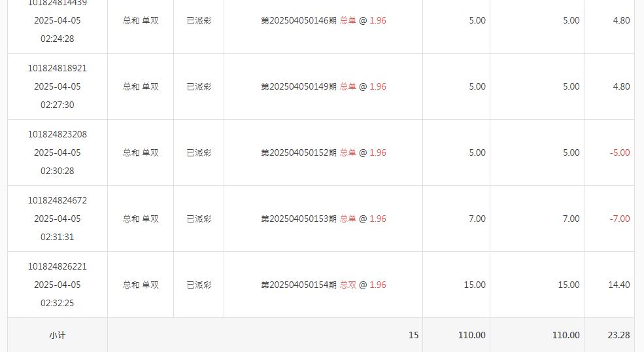Click the 小计 subtotal label
The width and height of the screenshot is (644, 352).
(x=58, y=335)
